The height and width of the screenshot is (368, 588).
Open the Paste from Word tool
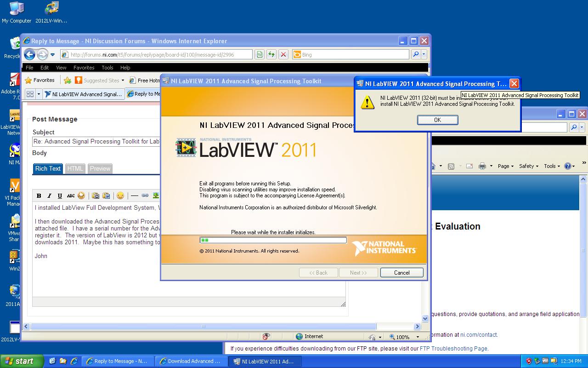coord(106,195)
